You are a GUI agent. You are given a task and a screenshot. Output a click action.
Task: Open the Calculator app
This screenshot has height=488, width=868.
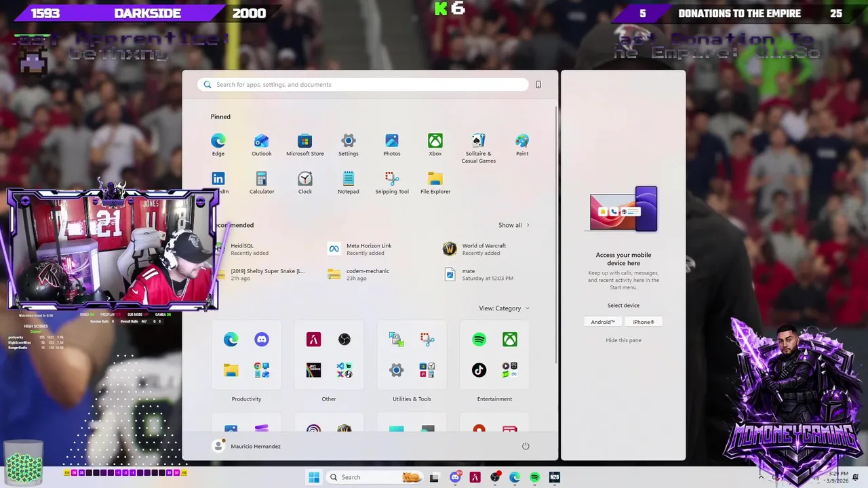[261, 182]
